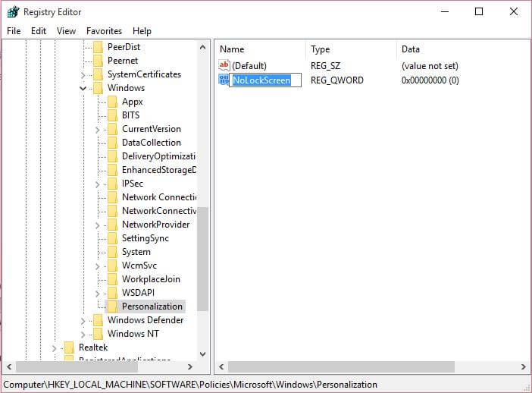Click the values pane scroll left arrow

[x=221, y=367]
